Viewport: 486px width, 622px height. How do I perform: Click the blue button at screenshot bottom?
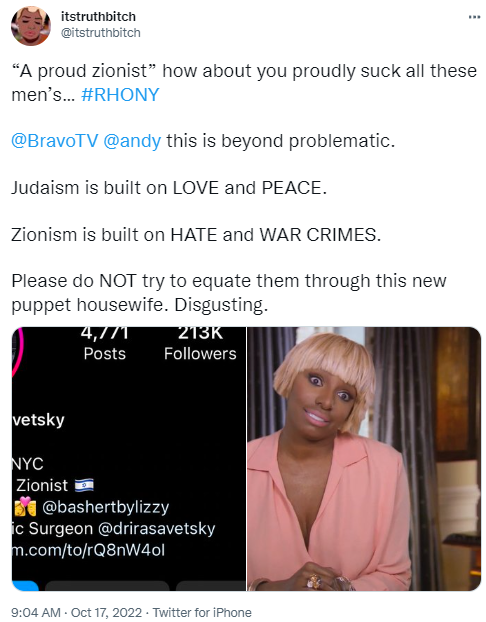click(25, 586)
